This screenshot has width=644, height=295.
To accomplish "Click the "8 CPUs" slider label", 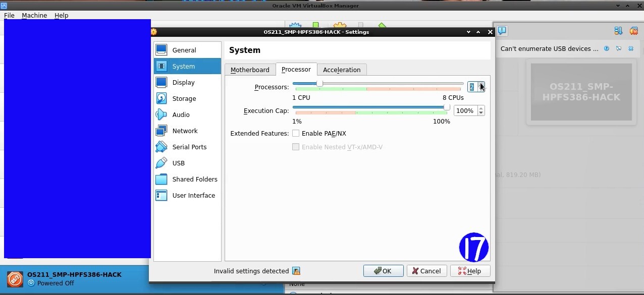I will click(453, 98).
